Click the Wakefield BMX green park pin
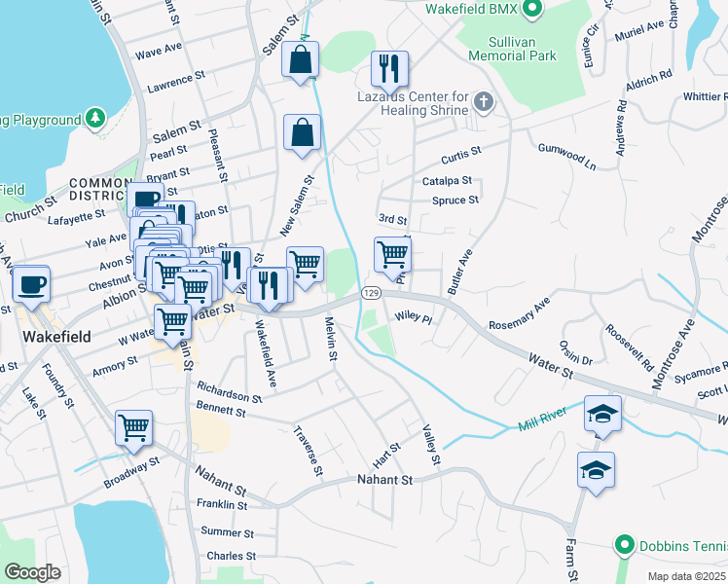The height and width of the screenshot is (584, 728). tap(531, 9)
